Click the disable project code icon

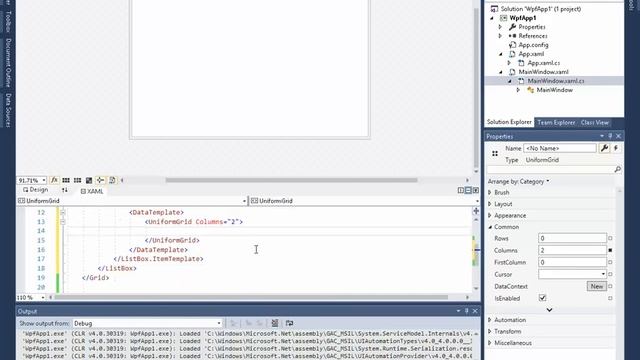[112, 180]
